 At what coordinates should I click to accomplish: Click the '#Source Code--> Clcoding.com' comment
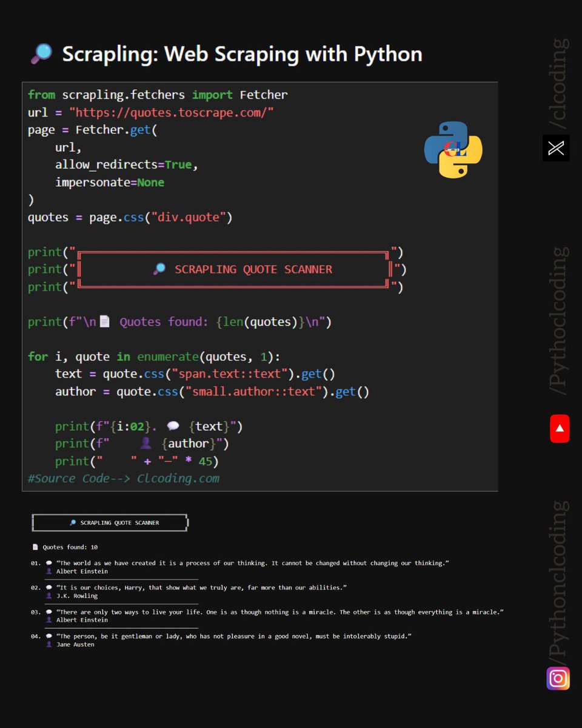pos(124,479)
